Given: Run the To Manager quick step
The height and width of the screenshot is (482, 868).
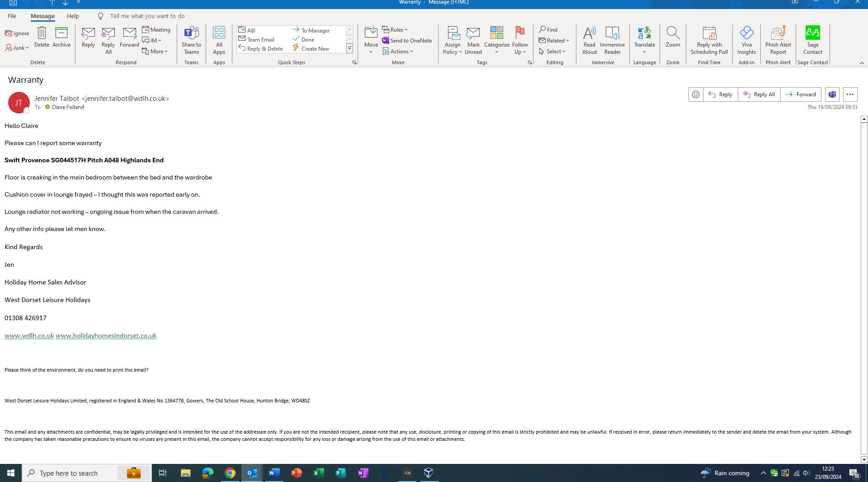Looking at the screenshot, I should (311, 30).
